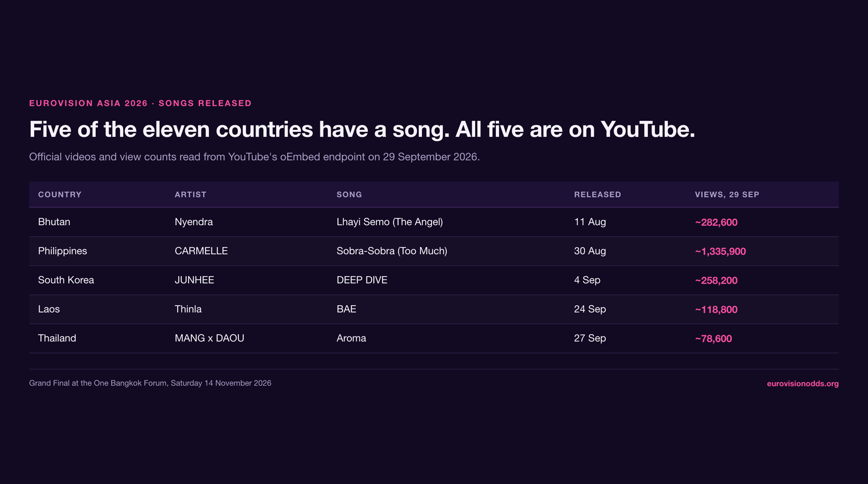The height and width of the screenshot is (484, 868).
Task: Click the VIEWS, 29 SEP column header
Action: point(727,195)
